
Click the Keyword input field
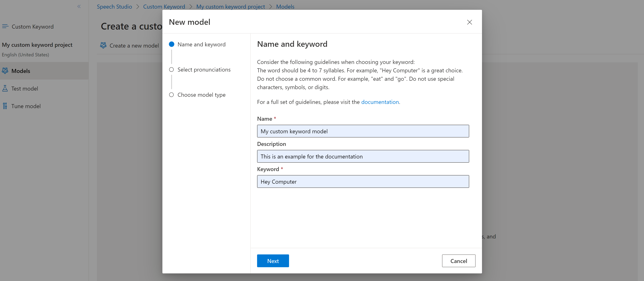coord(363,181)
